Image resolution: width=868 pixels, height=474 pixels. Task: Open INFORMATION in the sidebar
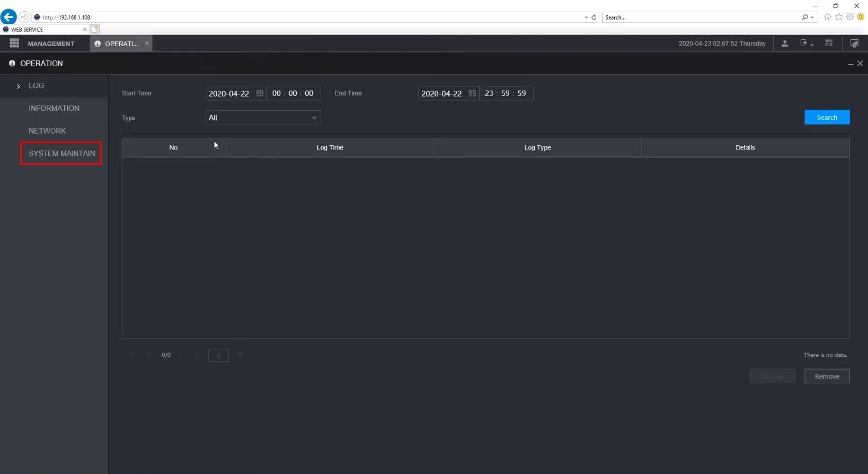[54, 108]
